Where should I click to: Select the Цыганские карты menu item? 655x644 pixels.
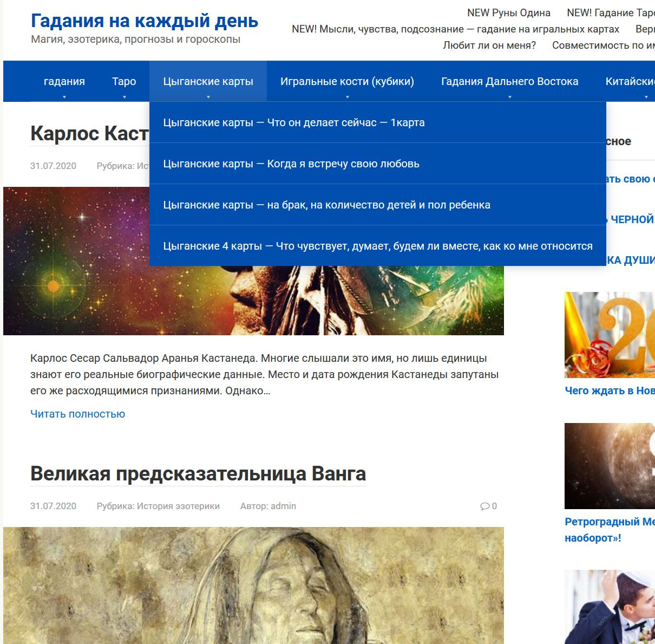[x=208, y=81]
